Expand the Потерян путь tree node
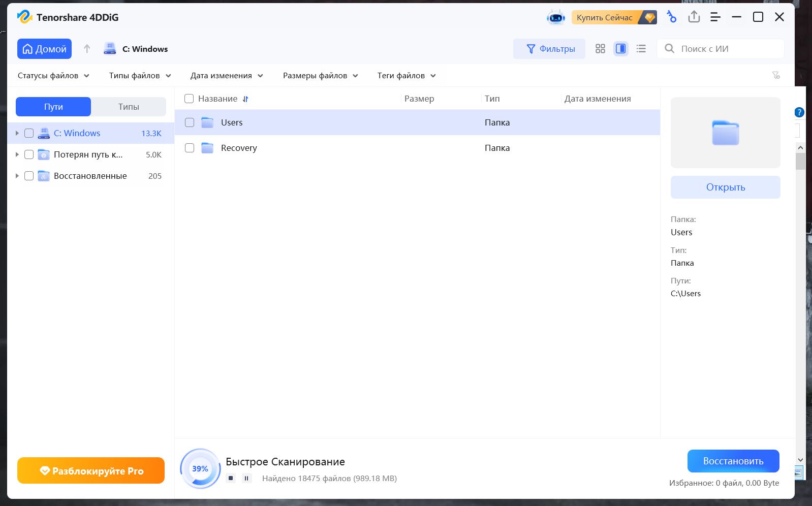The image size is (812, 506). 17,154
